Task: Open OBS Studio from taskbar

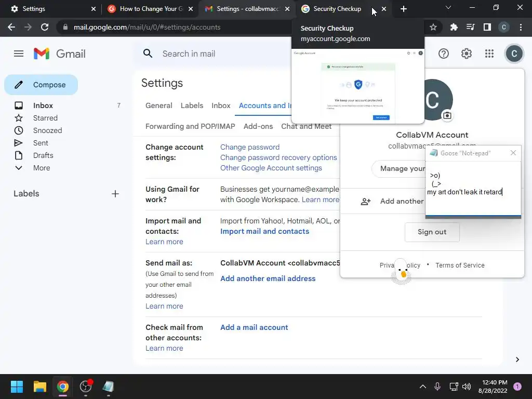Action: 86,387
